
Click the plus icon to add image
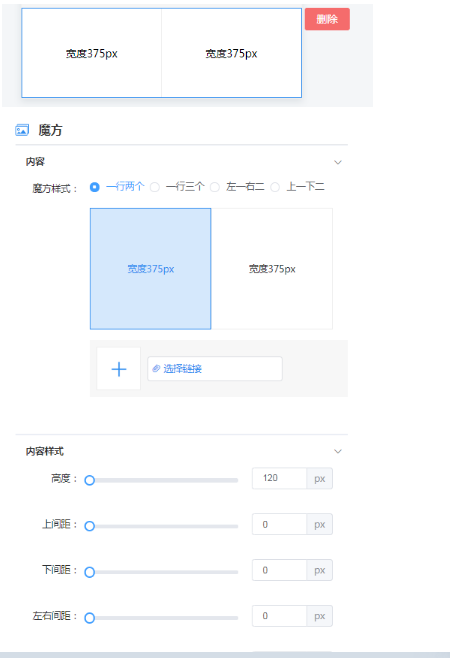click(119, 369)
